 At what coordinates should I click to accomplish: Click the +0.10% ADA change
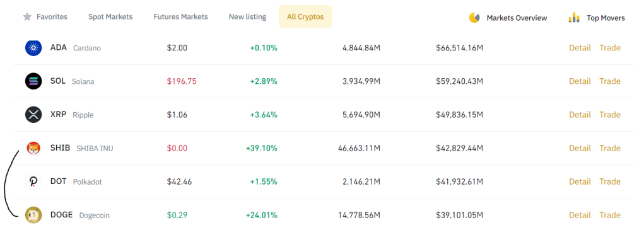click(x=264, y=48)
